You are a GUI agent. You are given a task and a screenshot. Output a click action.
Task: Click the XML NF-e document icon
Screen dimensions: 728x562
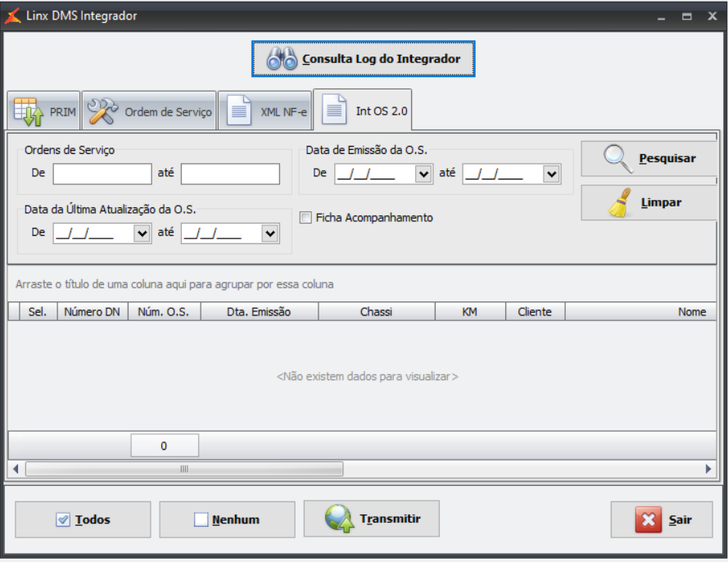point(239,111)
